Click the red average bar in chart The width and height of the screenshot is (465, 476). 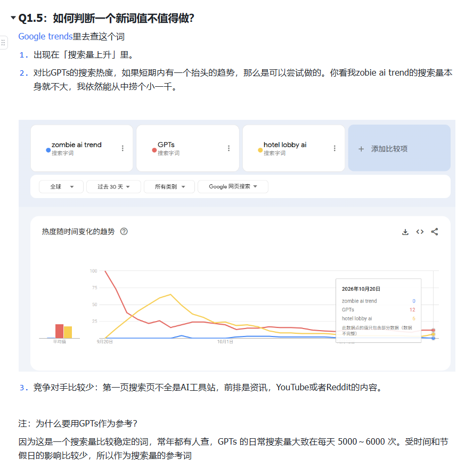[59, 331]
